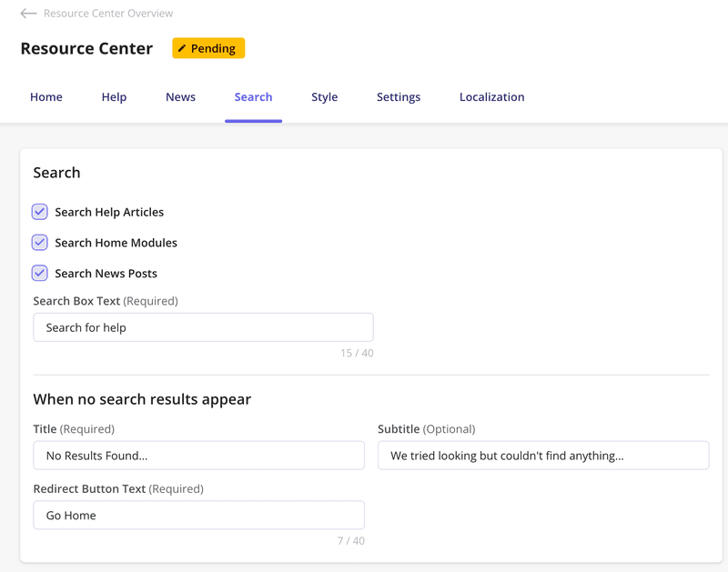Disable Search Home Modules
728x572 pixels.
tap(39, 242)
